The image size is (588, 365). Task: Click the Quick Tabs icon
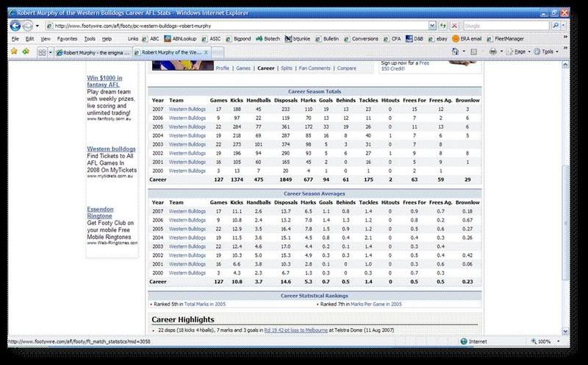point(42,52)
